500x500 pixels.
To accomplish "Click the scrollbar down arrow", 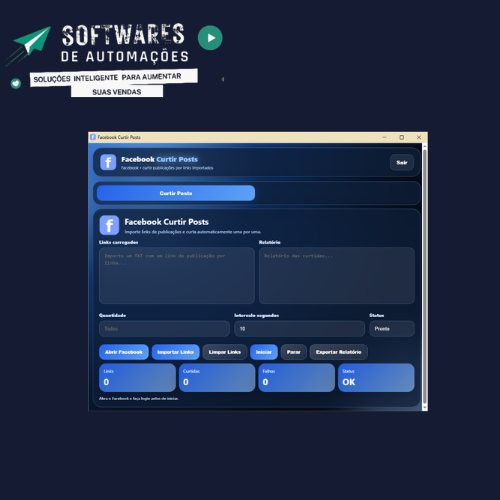I will (425, 408).
